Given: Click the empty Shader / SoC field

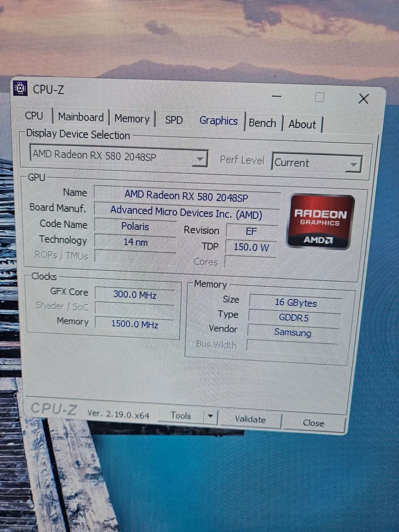Looking at the screenshot, I should coord(134,308).
